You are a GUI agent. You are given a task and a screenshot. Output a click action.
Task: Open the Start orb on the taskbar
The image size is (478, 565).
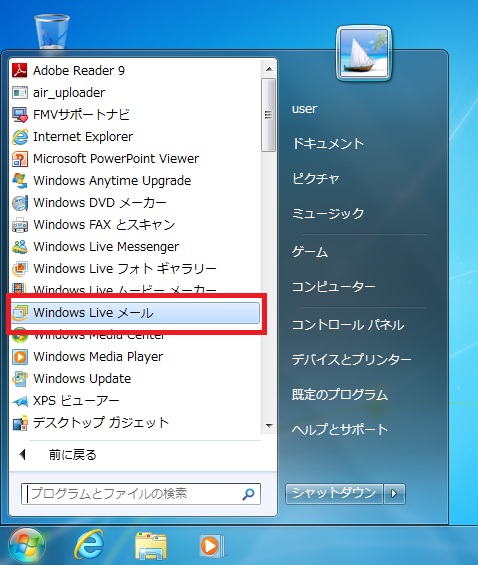tap(26, 546)
